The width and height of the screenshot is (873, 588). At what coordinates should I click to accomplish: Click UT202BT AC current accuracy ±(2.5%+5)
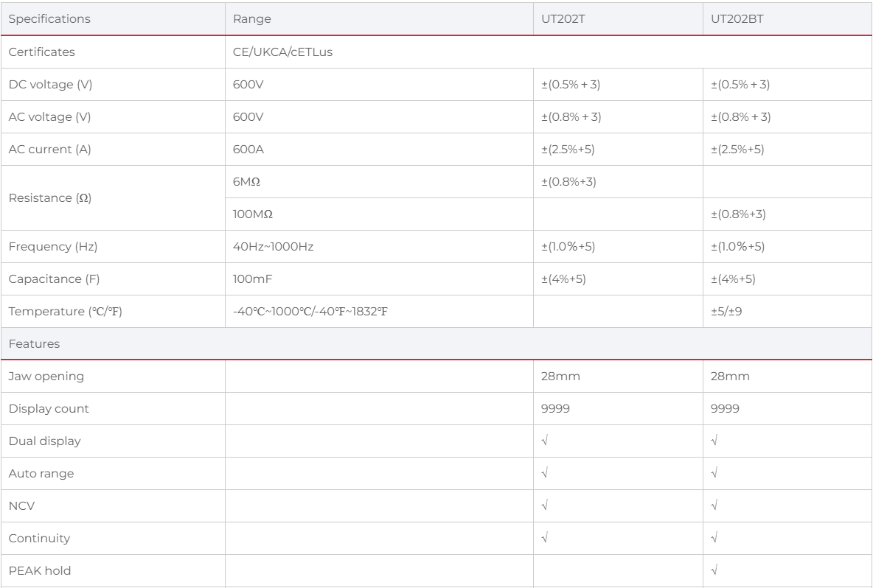(x=737, y=149)
